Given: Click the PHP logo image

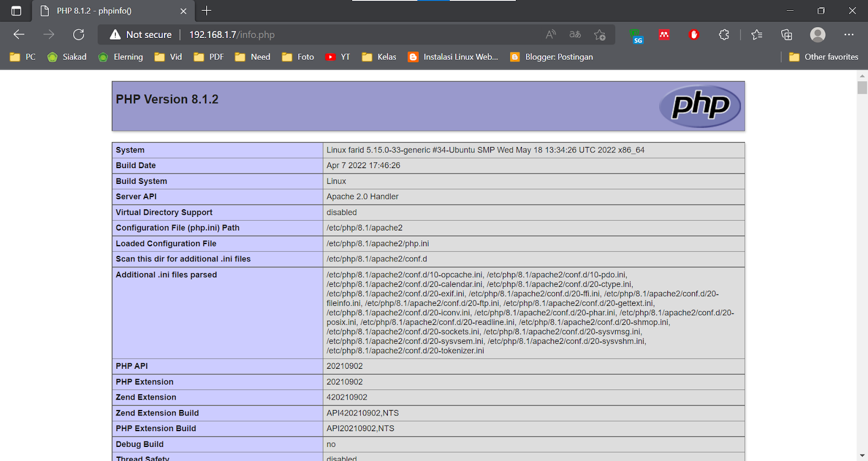Looking at the screenshot, I should click(x=700, y=106).
